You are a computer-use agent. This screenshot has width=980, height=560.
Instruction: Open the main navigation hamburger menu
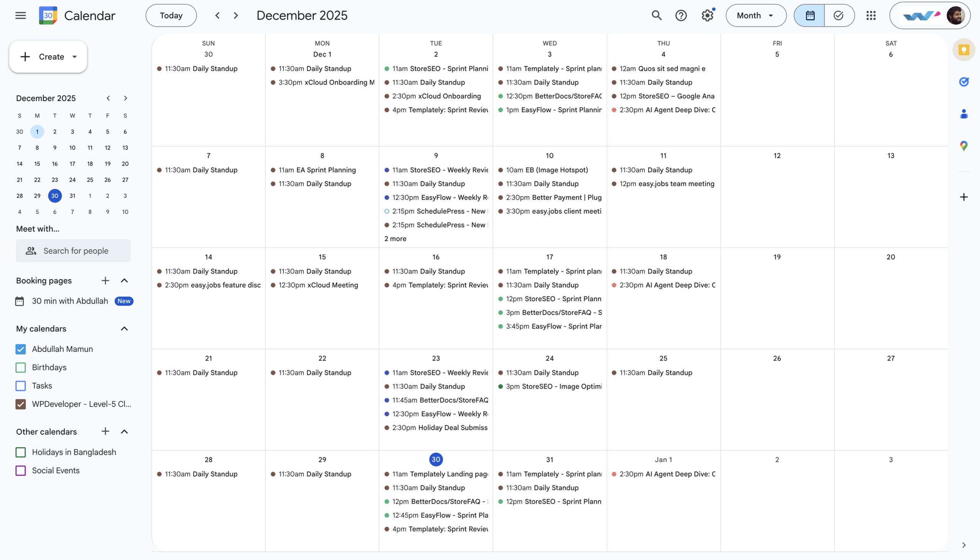(x=20, y=15)
